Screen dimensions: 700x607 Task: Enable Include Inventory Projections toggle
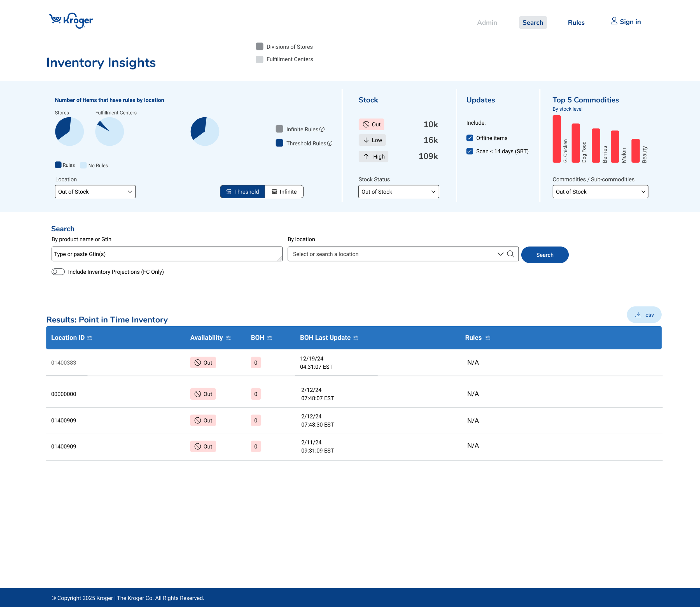[58, 272]
